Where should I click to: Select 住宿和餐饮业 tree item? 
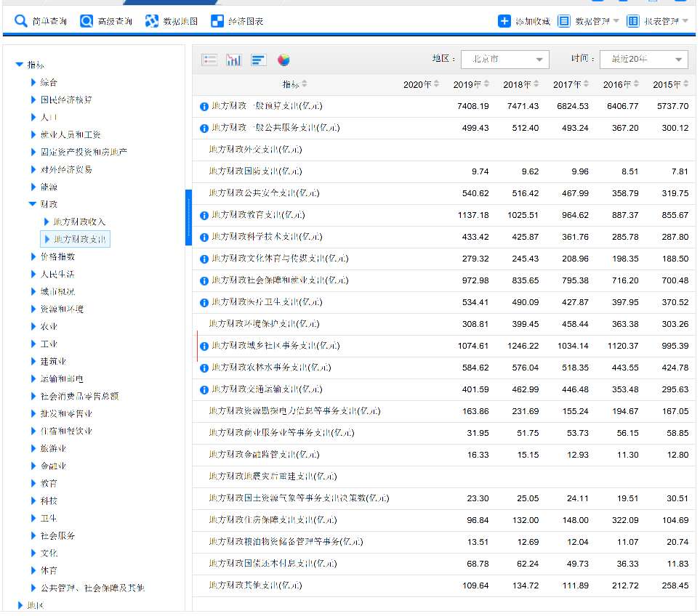[x=66, y=431]
